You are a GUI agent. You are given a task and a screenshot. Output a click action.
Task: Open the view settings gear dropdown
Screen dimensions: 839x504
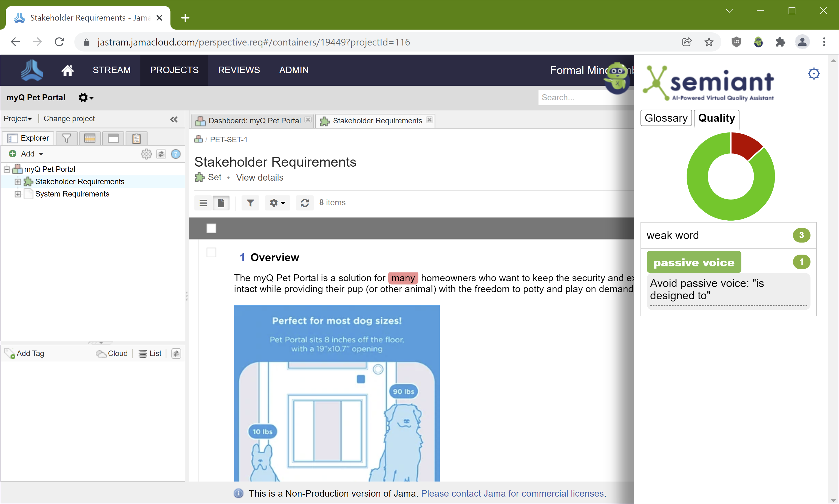tap(277, 203)
